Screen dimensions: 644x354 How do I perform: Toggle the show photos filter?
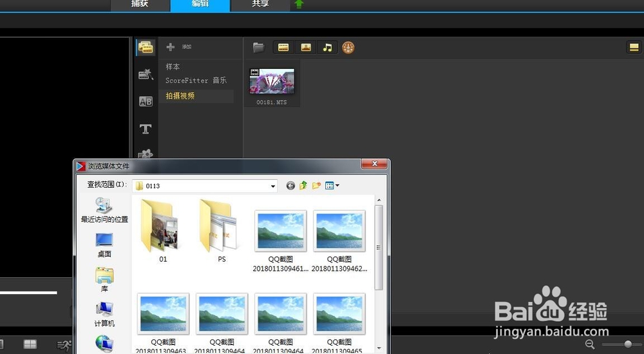(305, 47)
